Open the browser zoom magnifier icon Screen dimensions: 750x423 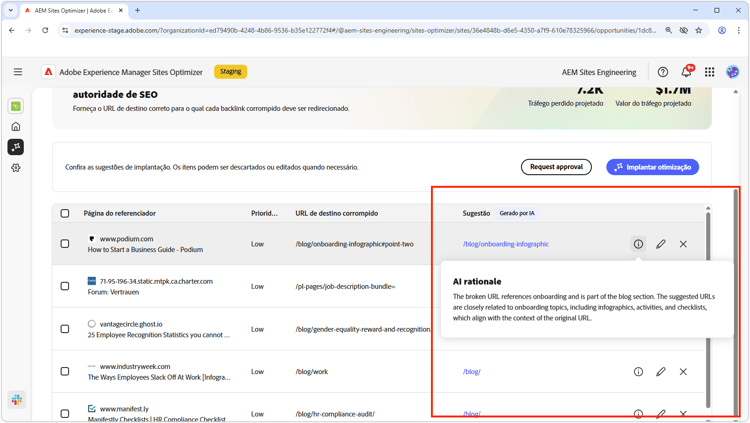[x=668, y=30]
